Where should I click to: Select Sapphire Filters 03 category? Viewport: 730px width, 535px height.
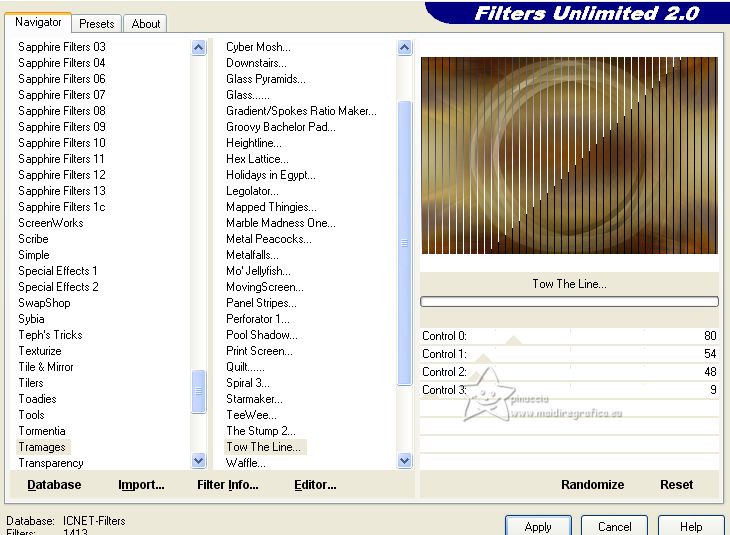coord(62,47)
